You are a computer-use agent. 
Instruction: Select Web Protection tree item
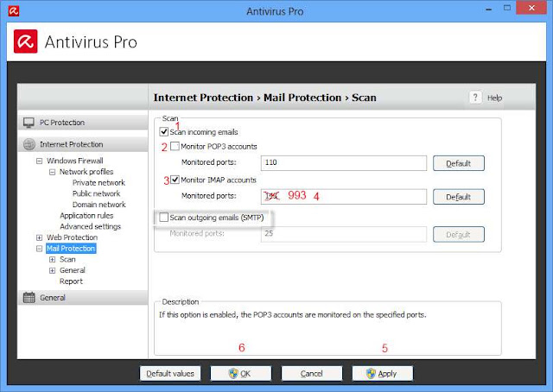click(72, 237)
